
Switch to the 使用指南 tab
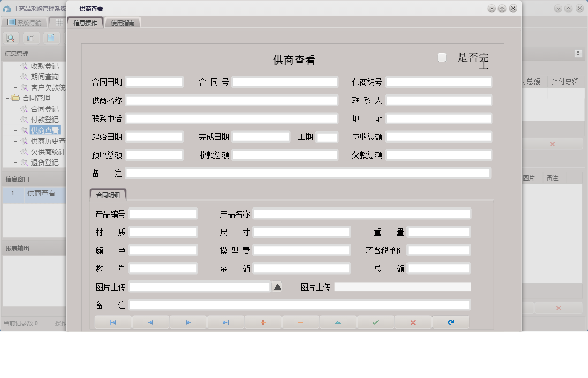coord(123,23)
